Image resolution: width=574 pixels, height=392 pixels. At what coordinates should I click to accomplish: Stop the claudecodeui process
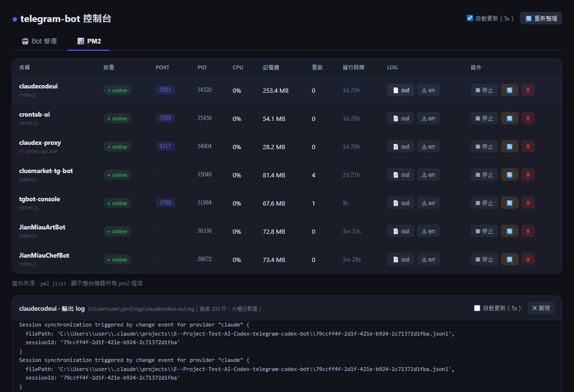[484, 90]
